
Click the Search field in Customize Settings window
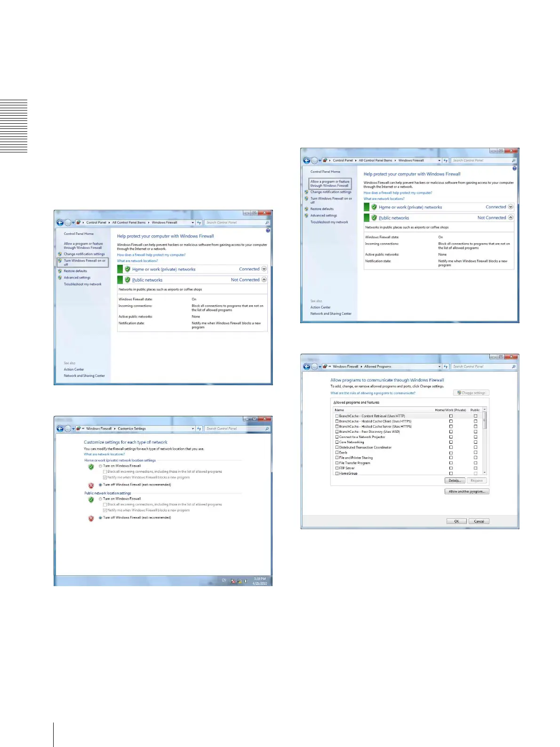coord(234,429)
